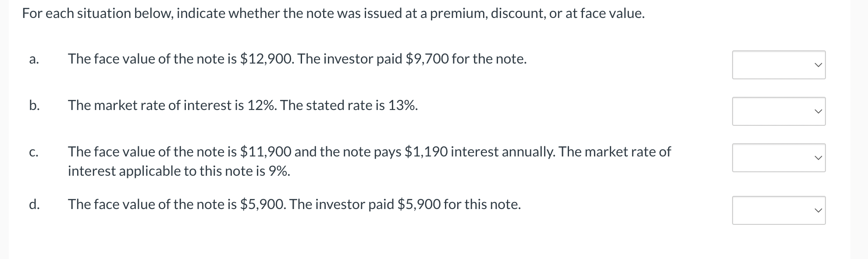
Task: Click the label letter a
Action: 34,59
